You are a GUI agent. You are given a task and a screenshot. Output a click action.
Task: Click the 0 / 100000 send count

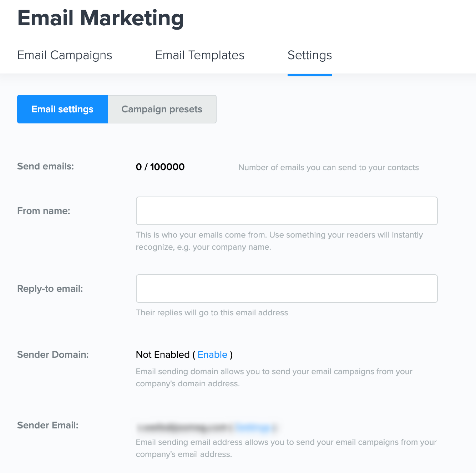[x=160, y=167]
